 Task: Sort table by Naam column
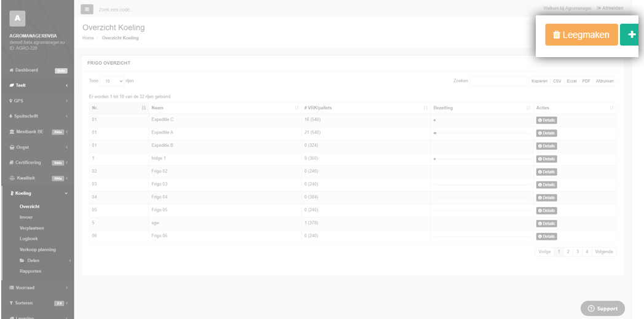click(x=225, y=108)
